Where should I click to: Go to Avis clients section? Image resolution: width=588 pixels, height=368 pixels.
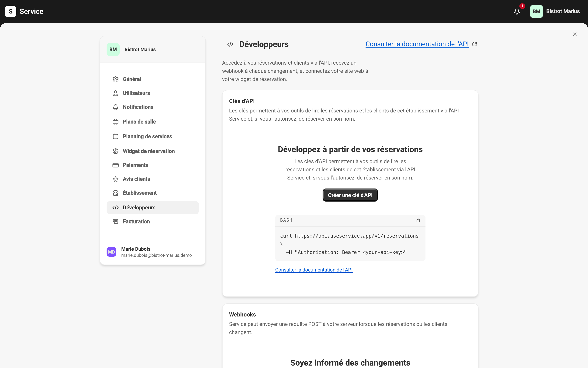coord(153,179)
